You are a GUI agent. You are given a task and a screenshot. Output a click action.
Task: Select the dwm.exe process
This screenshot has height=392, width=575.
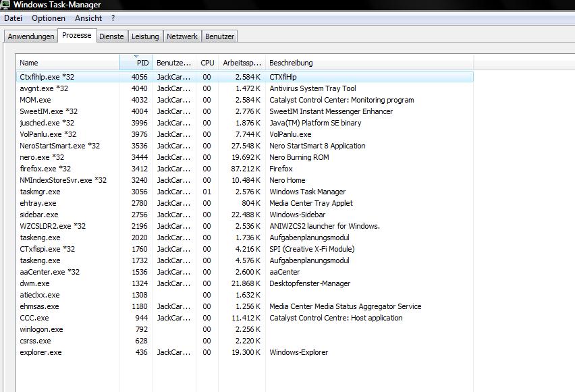click(x=244, y=283)
